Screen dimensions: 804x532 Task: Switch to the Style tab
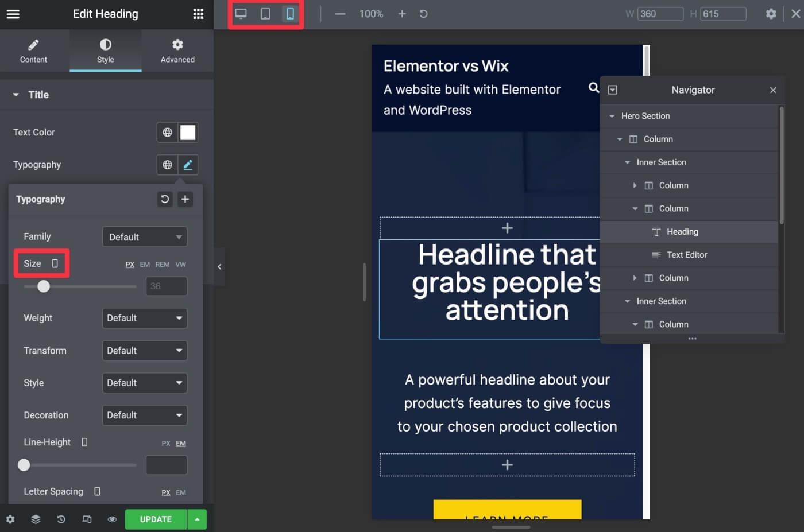(106, 51)
